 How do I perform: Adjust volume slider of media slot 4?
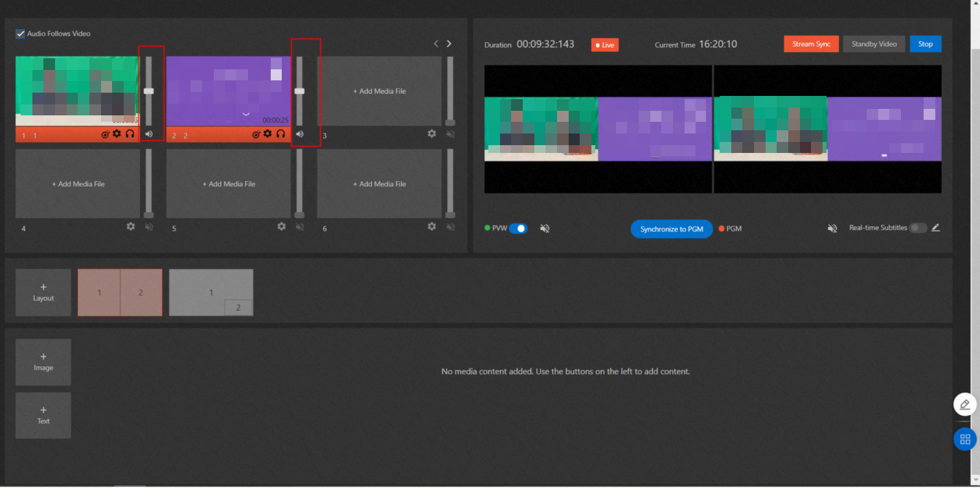click(x=149, y=184)
